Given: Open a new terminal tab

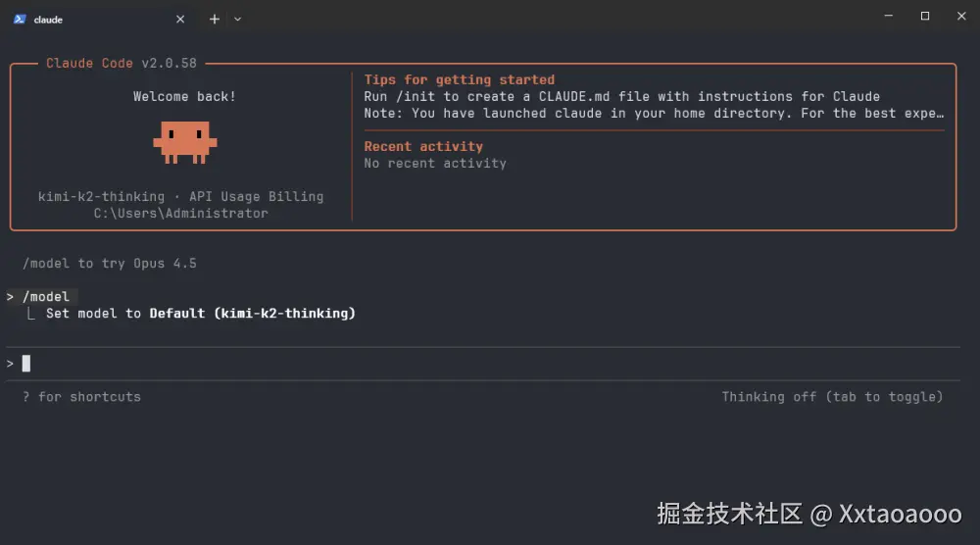Looking at the screenshot, I should (215, 19).
